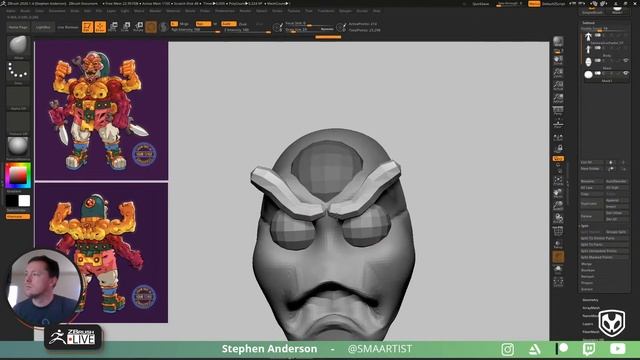Click the main color picker square

point(18,176)
